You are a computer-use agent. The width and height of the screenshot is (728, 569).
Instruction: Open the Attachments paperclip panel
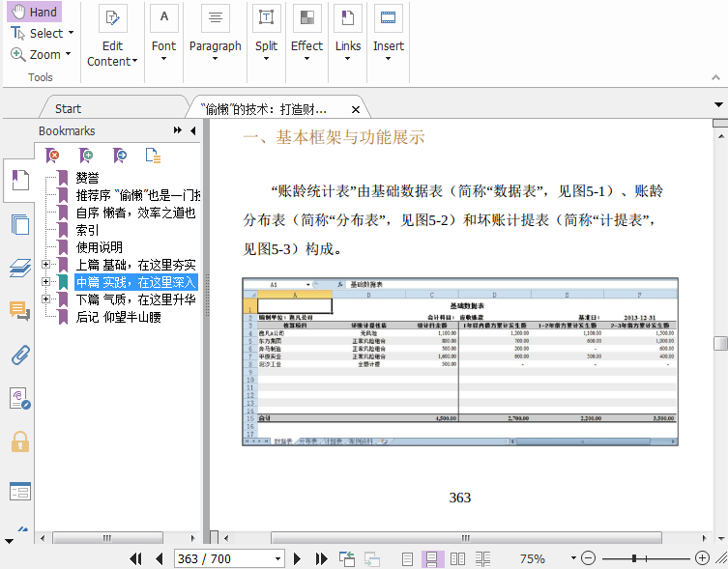pos(19,354)
